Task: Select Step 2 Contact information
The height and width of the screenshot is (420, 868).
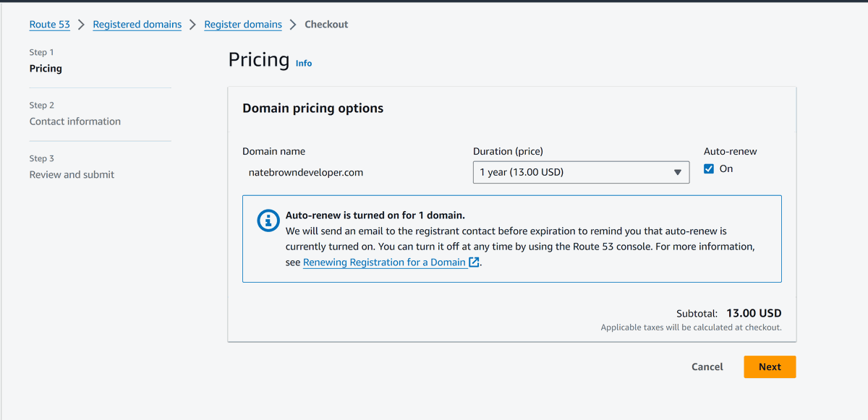Action: coord(75,121)
